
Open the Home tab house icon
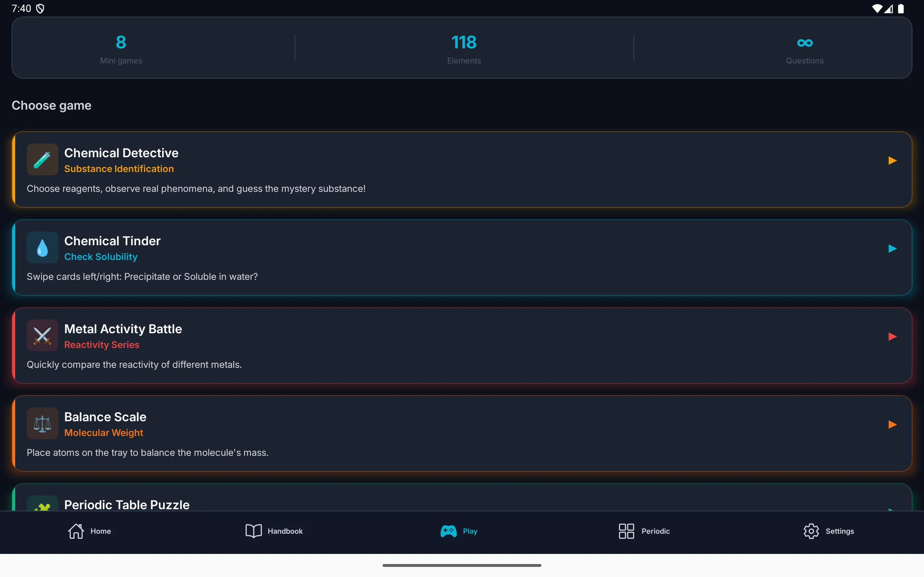(x=76, y=531)
